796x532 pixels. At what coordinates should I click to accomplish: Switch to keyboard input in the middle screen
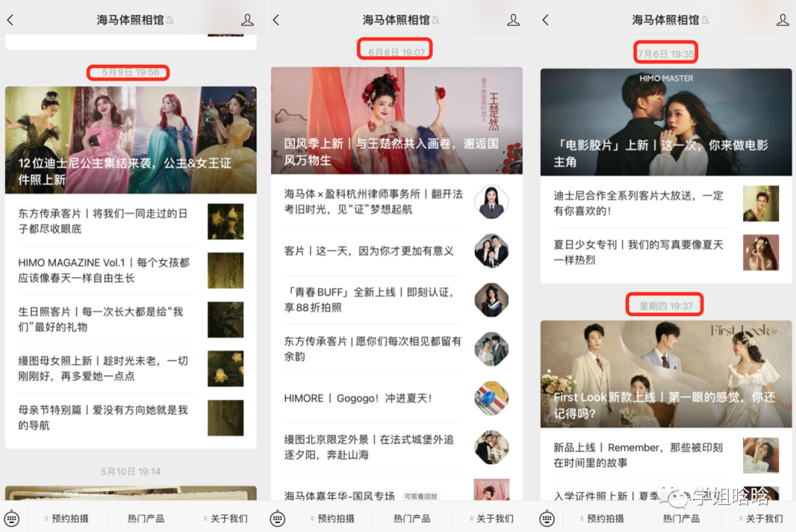point(277,518)
